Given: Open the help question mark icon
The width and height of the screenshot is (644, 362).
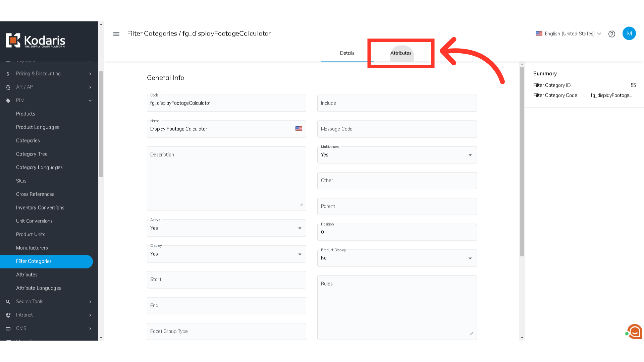Looking at the screenshot, I should 612,34.
